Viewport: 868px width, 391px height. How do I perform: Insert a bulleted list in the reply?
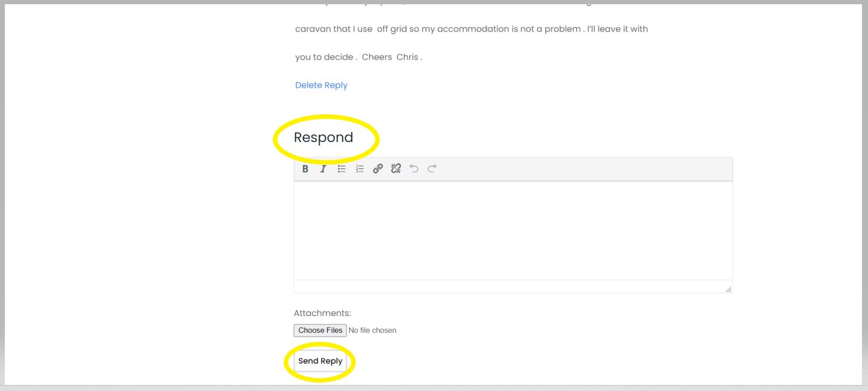pyautogui.click(x=342, y=169)
